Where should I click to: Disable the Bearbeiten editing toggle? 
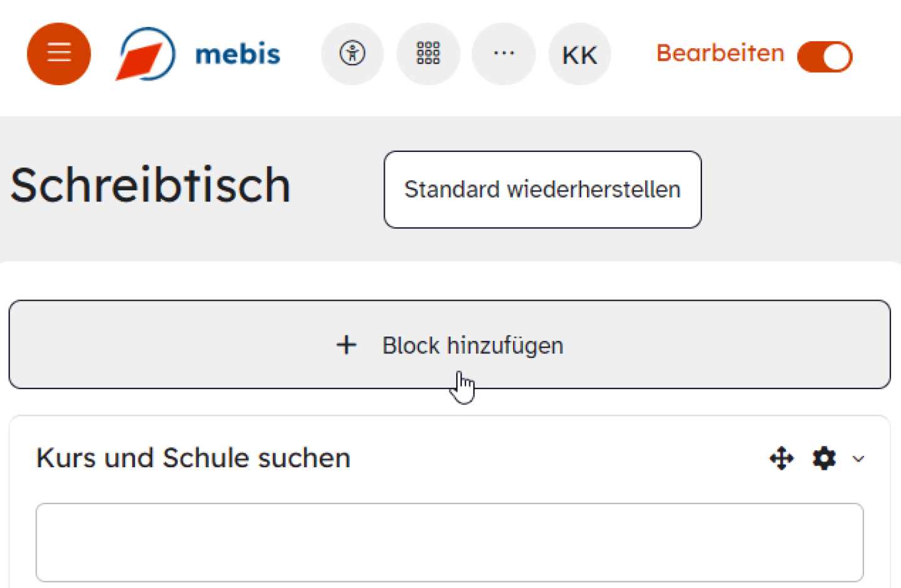coord(825,56)
